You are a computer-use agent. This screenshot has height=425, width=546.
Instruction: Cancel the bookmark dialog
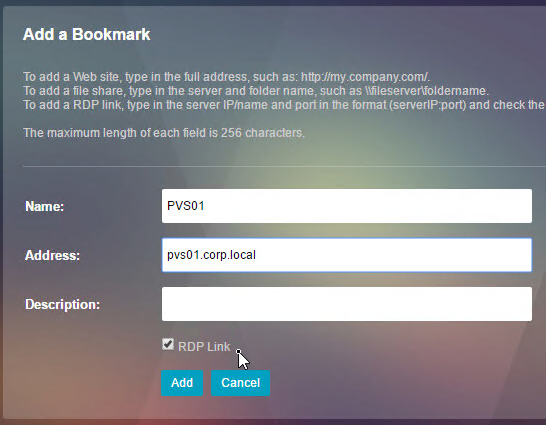tap(240, 383)
